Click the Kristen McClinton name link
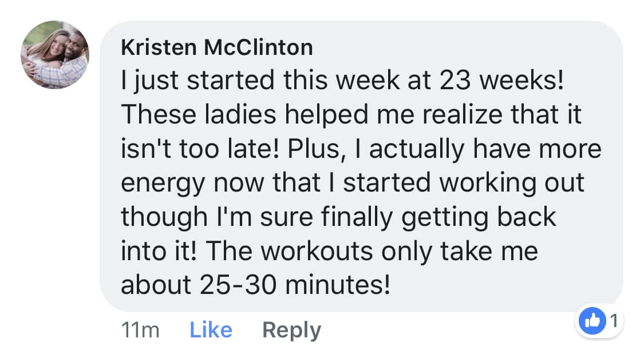The height and width of the screenshot is (362, 644). pos(217,47)
